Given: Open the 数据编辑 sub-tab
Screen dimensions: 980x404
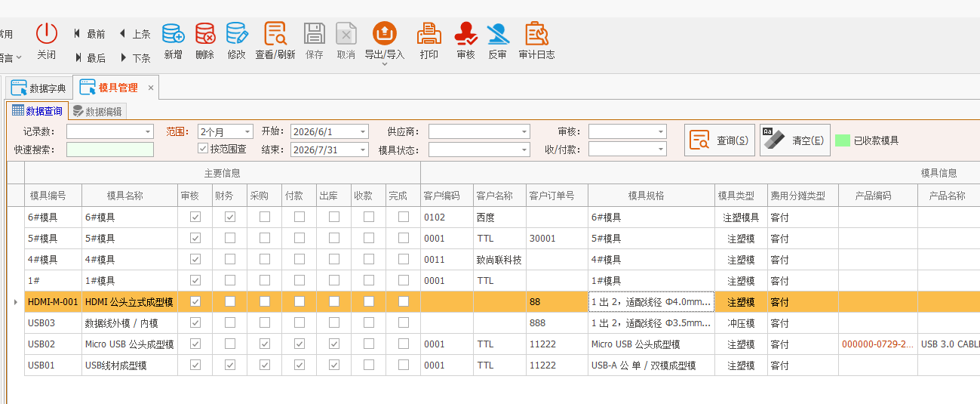Looking at the screenshot, I should [97, 112].
